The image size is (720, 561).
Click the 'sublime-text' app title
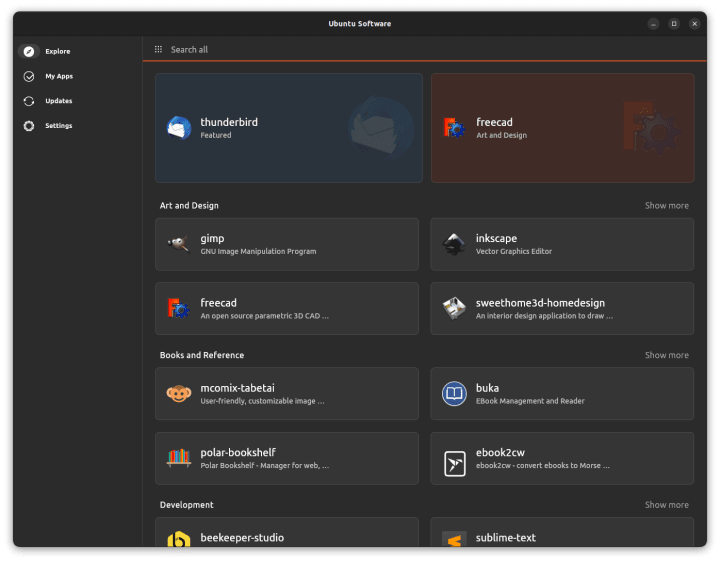click(x=506, y=538)
